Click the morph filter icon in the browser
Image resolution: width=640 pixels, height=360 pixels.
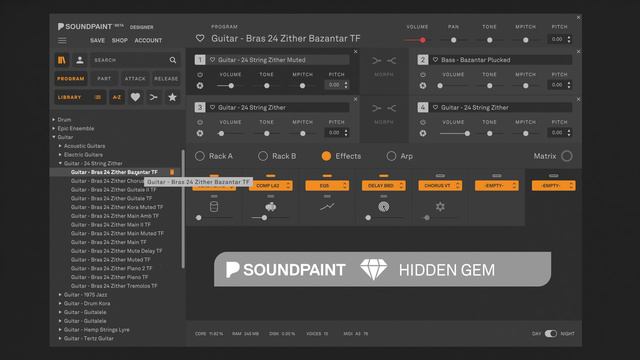[x=153, y=97]
